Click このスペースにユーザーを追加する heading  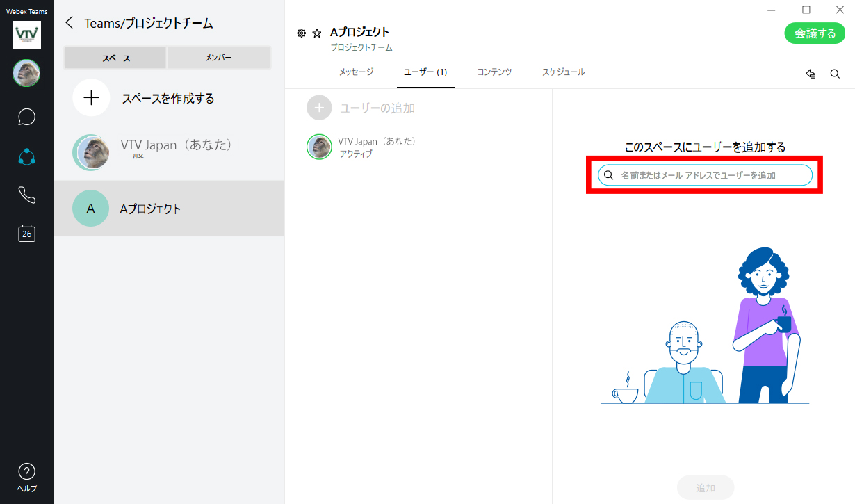pyautogui.click(x=705, y=147)
